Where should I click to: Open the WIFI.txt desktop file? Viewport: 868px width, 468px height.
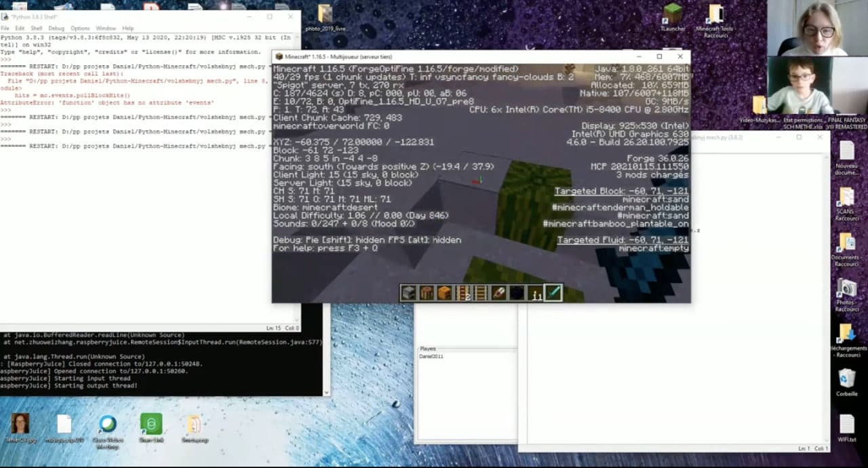click(847, 428)
